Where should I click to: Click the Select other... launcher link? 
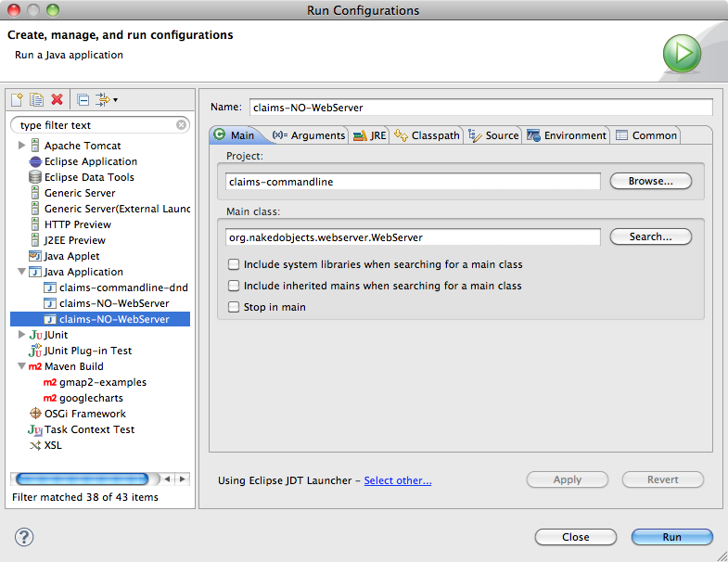(x=397, y=480)
